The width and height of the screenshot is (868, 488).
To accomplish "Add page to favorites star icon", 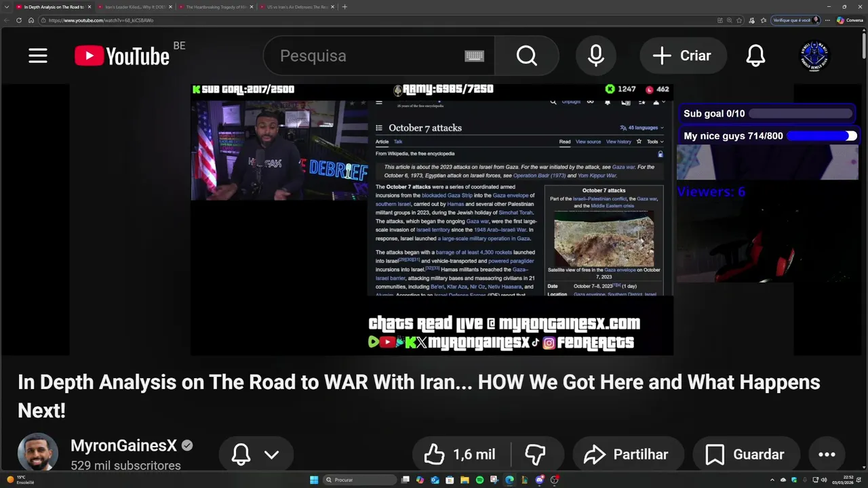I will [x=739, y=20].
